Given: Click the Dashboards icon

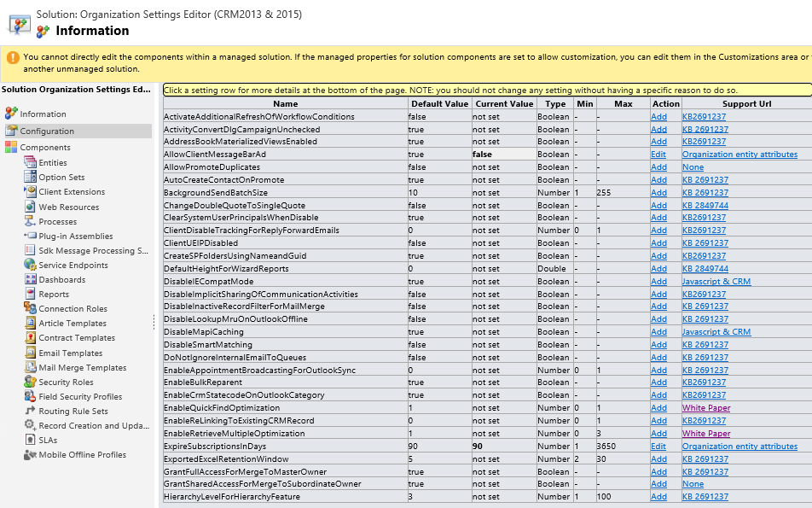Looking at the screenshot, I should pyautogui.click(x=30, y=279).
